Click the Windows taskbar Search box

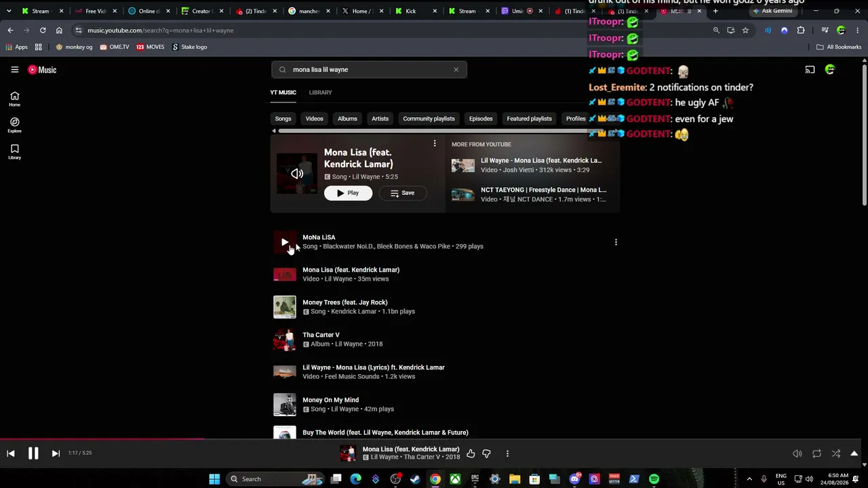click(277, 479)
